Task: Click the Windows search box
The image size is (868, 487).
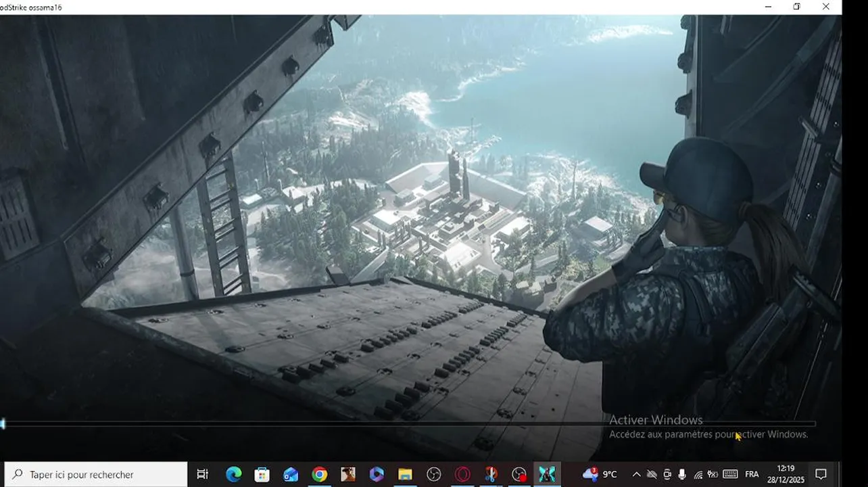Action: tap(96, 475)
